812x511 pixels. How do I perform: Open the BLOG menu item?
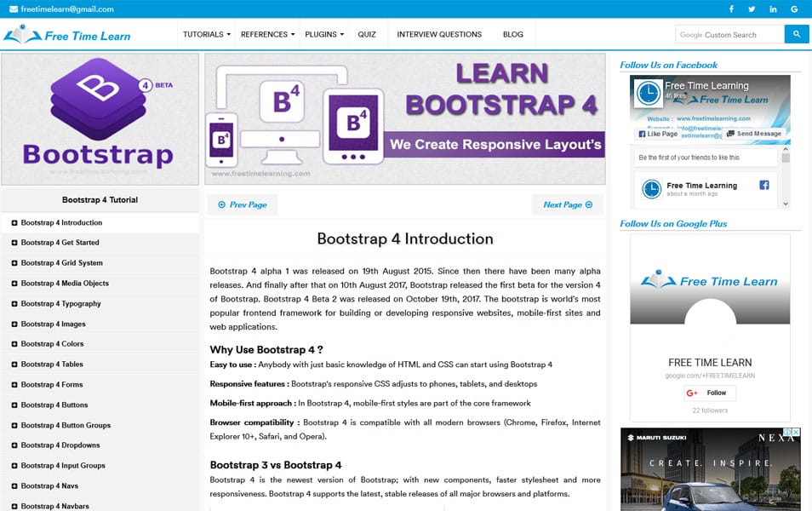pos(512,34)
